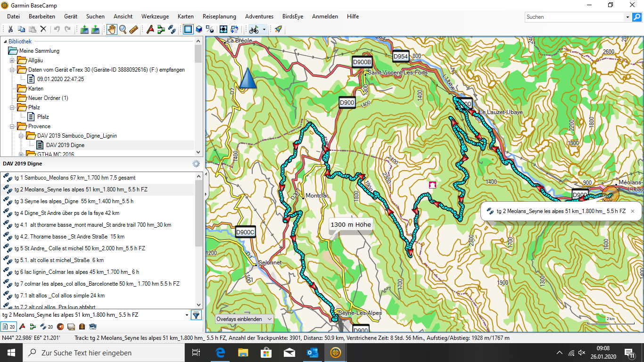The height and width of the screenshot is (362, 644).
Task: Collapse the eTrex 30 received data folder
Action: 12,70
